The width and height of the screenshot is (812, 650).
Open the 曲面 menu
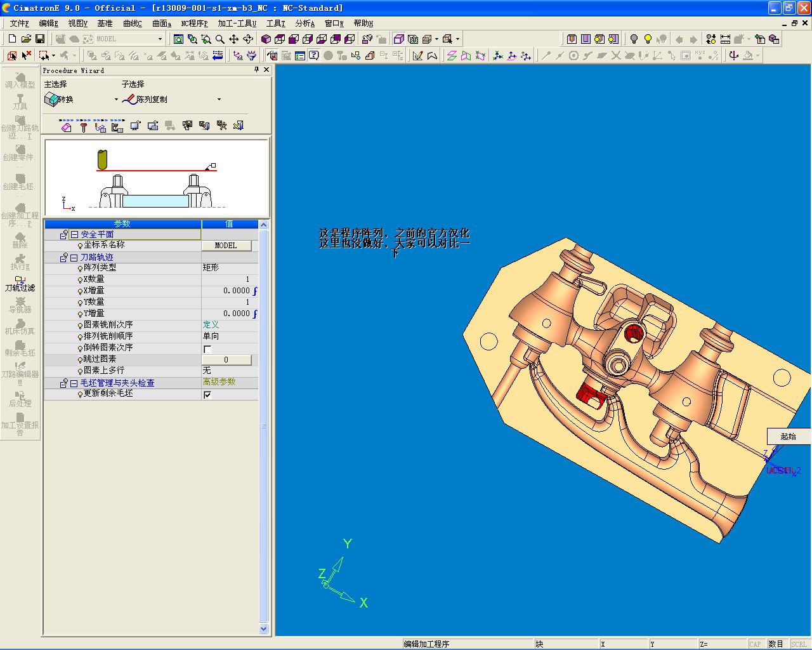(x=162, y=23)
